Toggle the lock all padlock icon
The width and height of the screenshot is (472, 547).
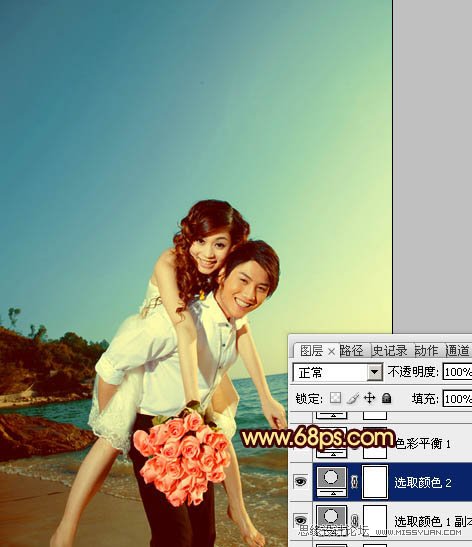click(x=386, y=398)
